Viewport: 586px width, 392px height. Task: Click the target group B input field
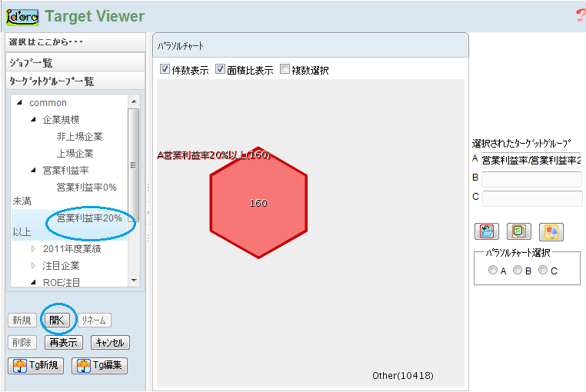[531, 179]
